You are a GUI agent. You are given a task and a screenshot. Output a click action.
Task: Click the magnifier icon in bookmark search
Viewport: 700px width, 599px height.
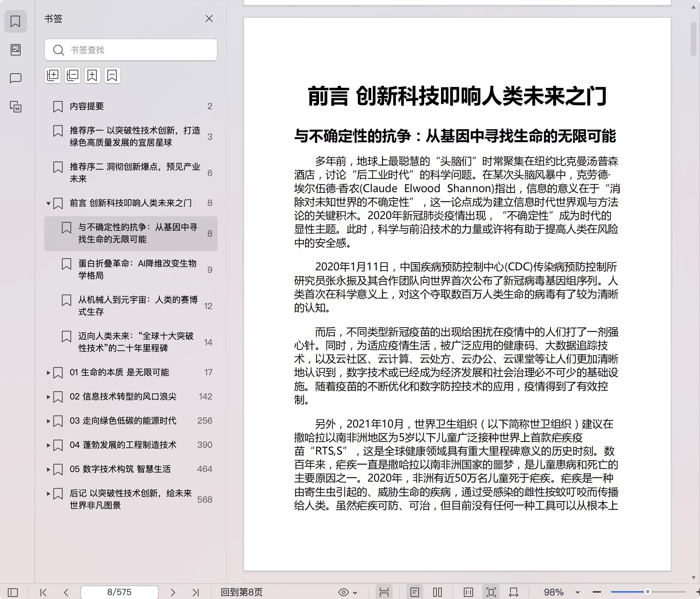58,50
